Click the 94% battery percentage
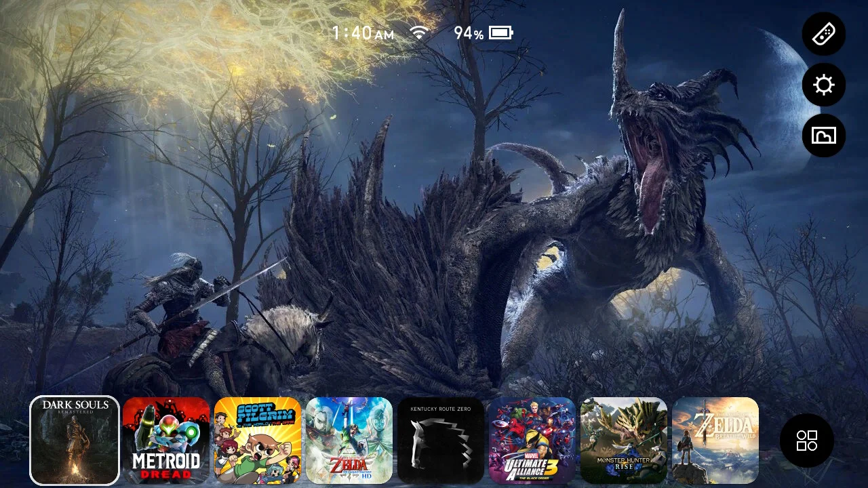The height and width of the screenshot is (488, 868). (469, 33)
